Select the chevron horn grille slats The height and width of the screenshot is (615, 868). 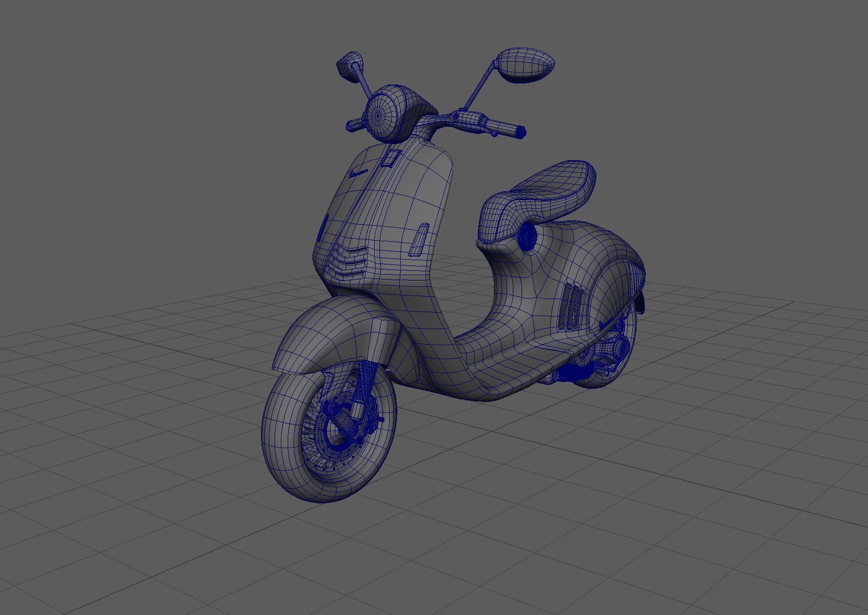click(347, 262)
